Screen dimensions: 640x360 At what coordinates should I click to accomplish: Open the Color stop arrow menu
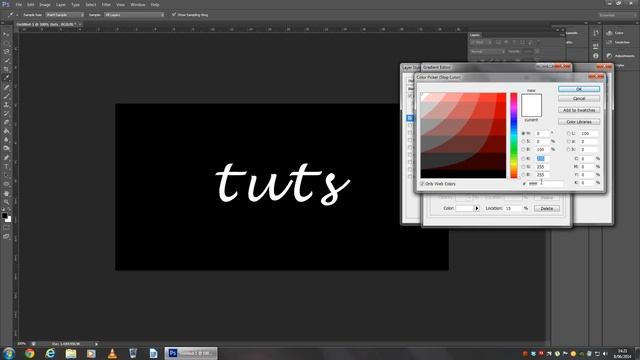pyautogui.click(x=477, y=208)
